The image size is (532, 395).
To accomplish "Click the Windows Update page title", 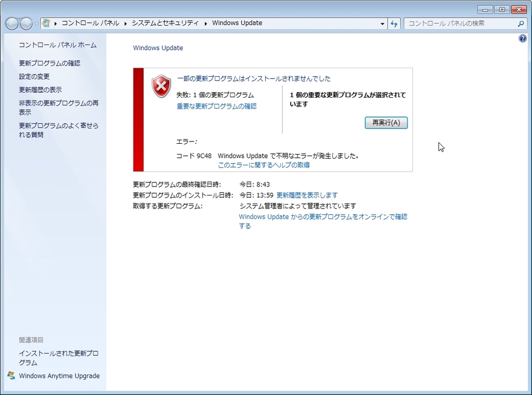I will [x=158, y=48].
